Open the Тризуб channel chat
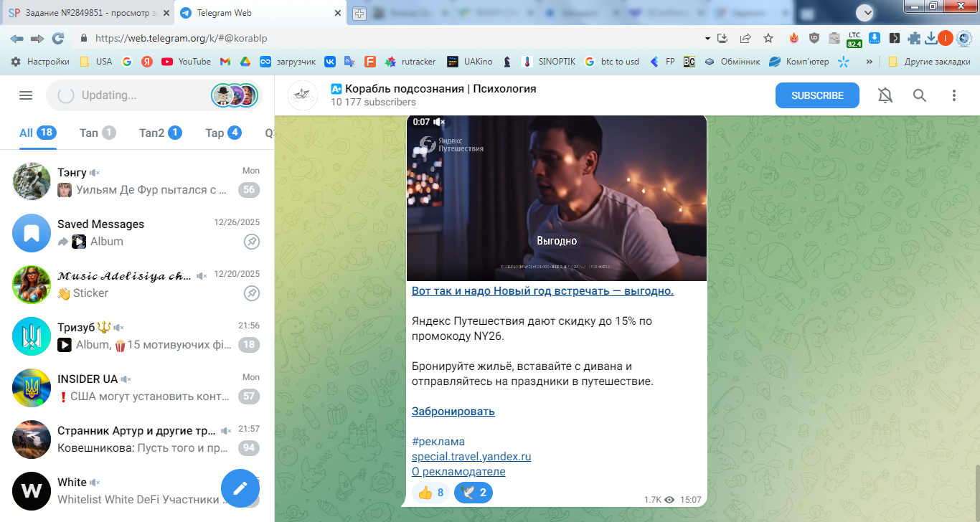This screenshot has width=980, height=522. [137, 336]
